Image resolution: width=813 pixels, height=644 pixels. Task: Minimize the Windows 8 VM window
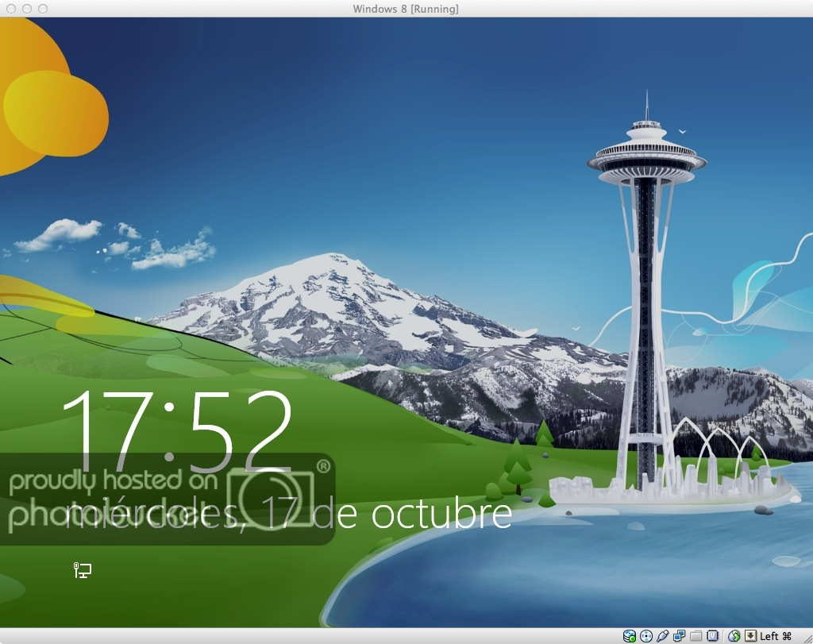(27, 9)
